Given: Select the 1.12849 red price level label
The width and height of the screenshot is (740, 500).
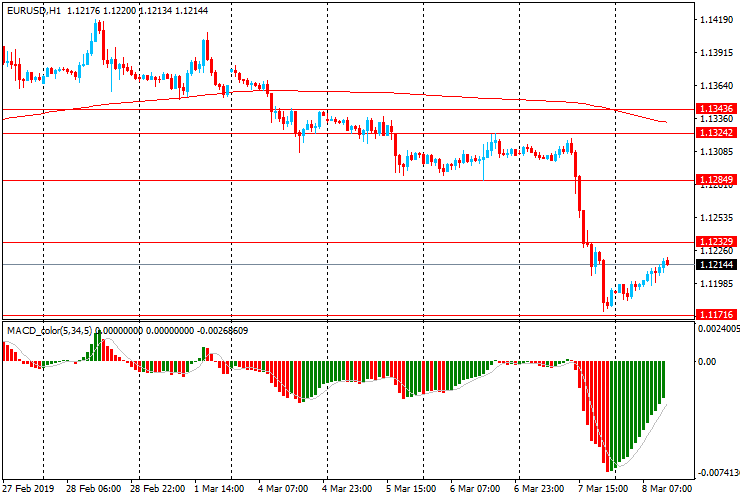Looking at the screenshot, I should (x=716, y=179).
